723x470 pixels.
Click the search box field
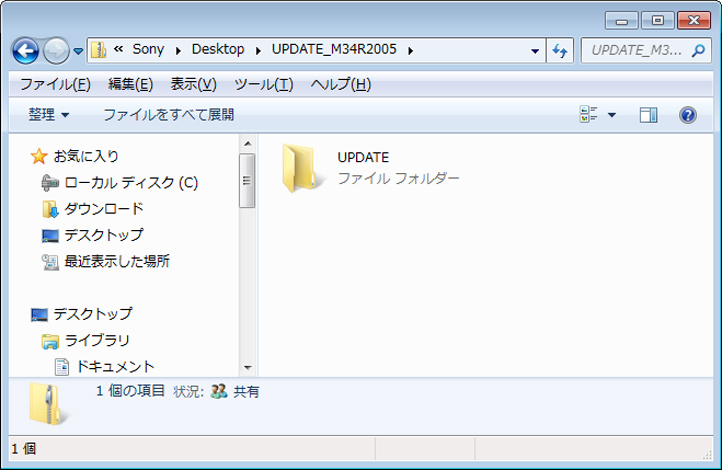click(639, 50)
